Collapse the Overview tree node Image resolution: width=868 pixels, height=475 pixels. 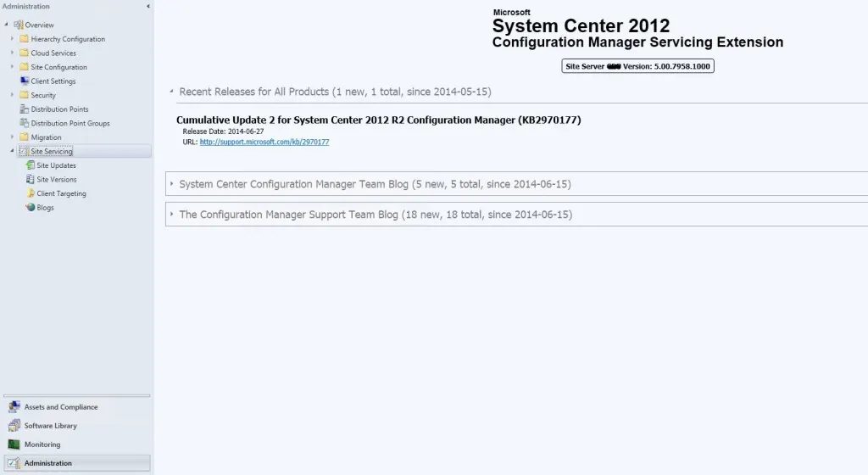tap(7, 25)
